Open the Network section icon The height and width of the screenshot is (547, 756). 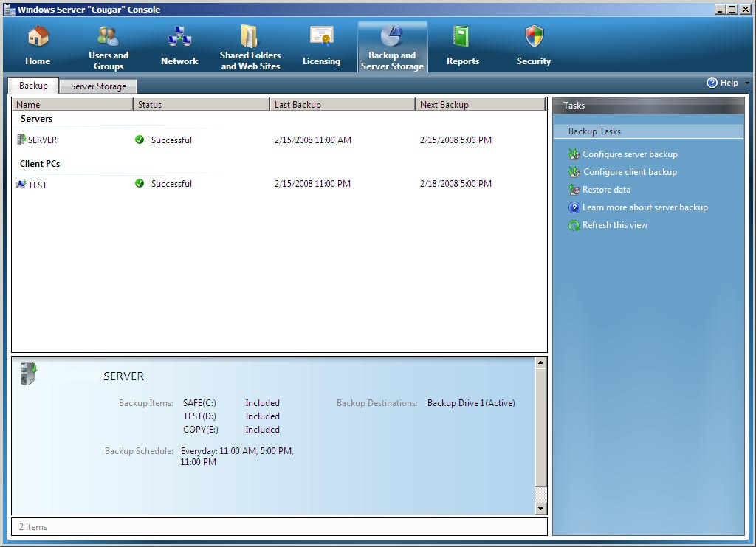click(x=179, y=37)
